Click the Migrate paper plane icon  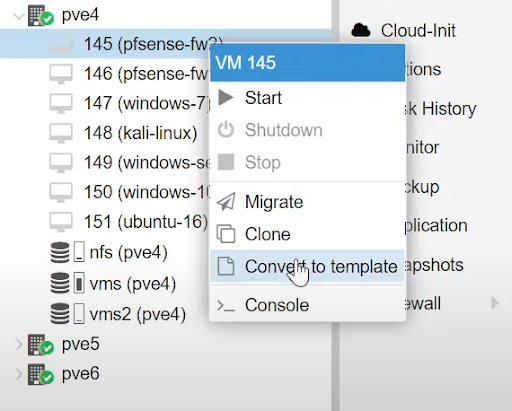pyautogui.click(x=226, y=202)
